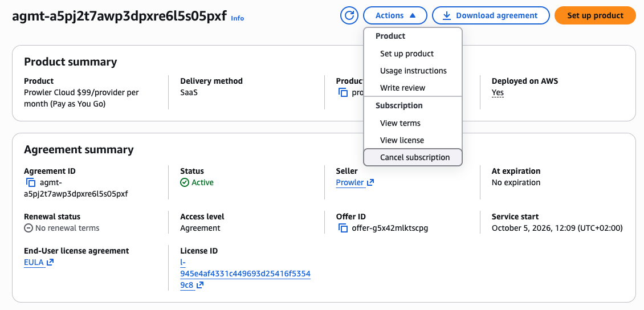Screen dimensions: 644x310
Task: Open the Prowler seller link
Action: [350, 182]
